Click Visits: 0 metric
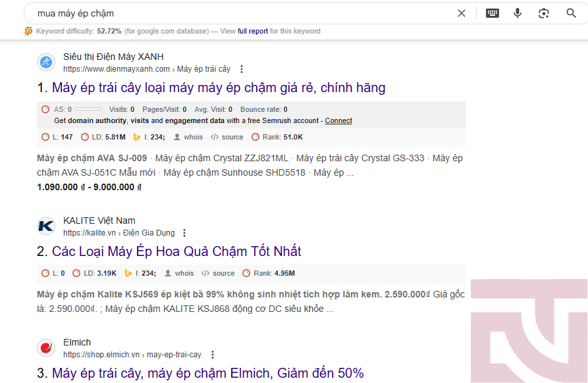 [122, 109]
